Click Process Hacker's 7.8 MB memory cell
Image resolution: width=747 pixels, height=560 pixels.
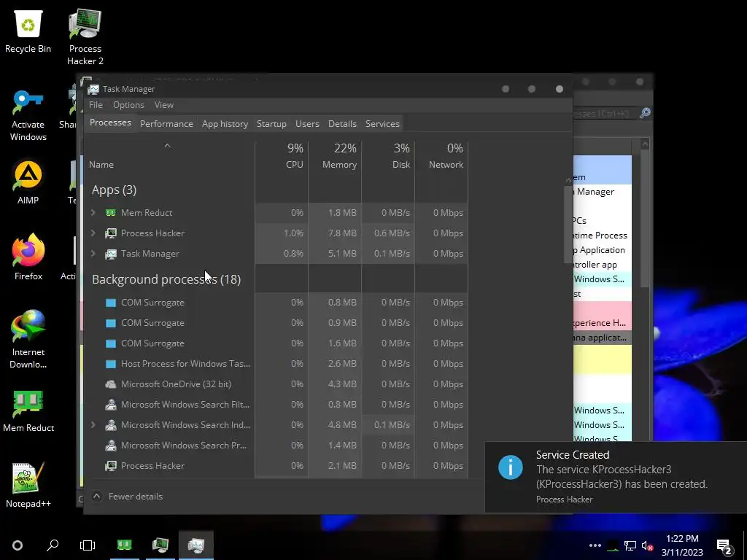(x=335, y=233)
